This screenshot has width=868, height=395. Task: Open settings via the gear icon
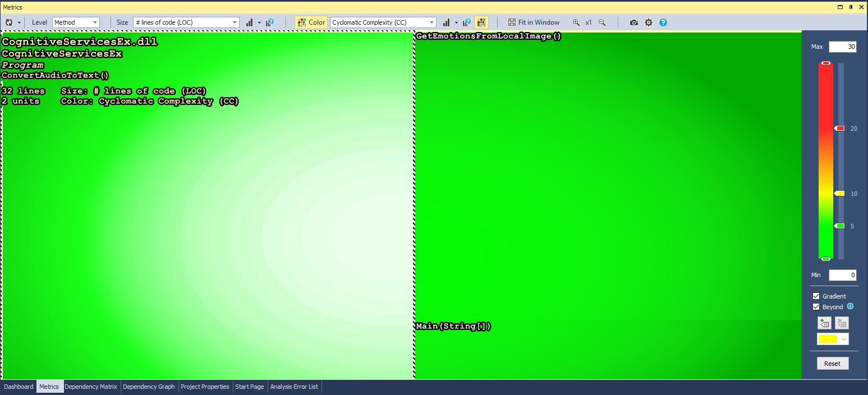point(649,22)
